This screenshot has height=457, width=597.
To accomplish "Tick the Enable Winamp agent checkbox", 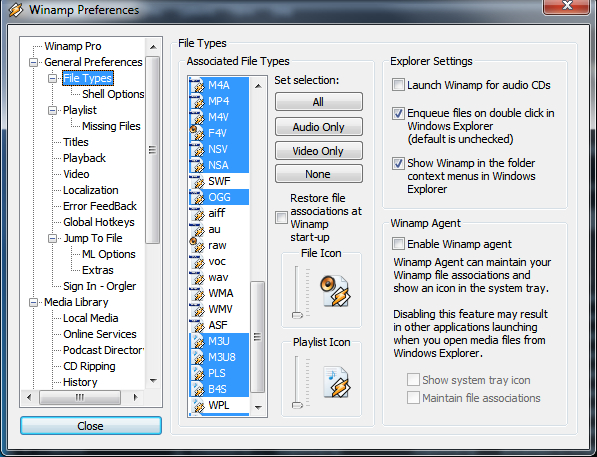I will pyautogui.click(x=398, y=244).
